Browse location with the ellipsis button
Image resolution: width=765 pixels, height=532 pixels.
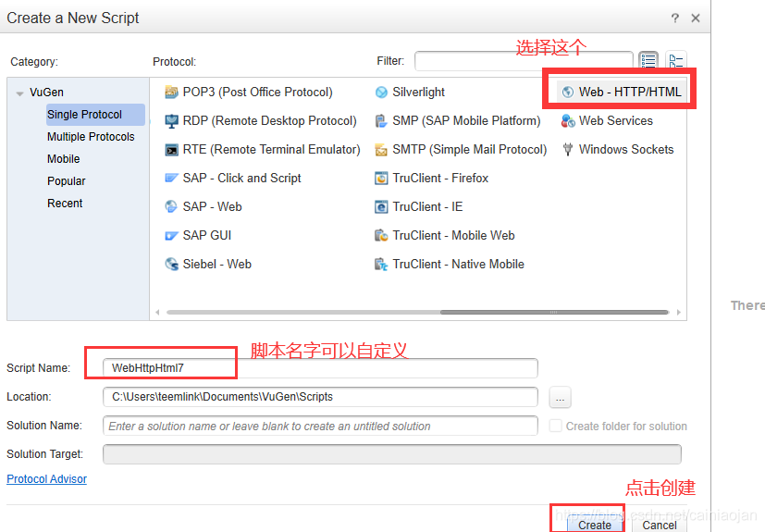(x=560, y=397)
